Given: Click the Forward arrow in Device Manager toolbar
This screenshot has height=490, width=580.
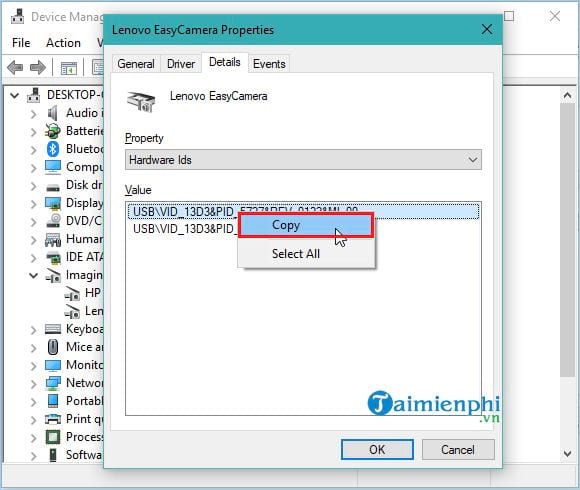Looking at the screenshot, I should (38, 68).
